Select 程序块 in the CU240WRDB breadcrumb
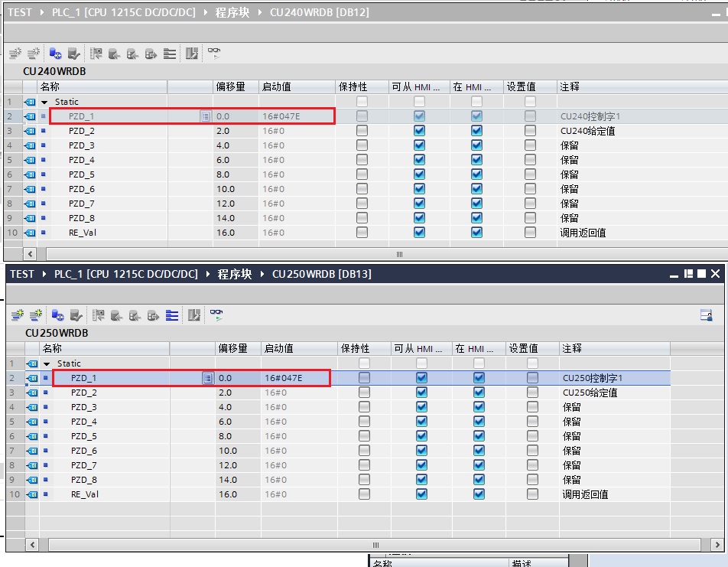Image resolution: width=728 pixels, height=567 pixels. (x=232, y=12)
